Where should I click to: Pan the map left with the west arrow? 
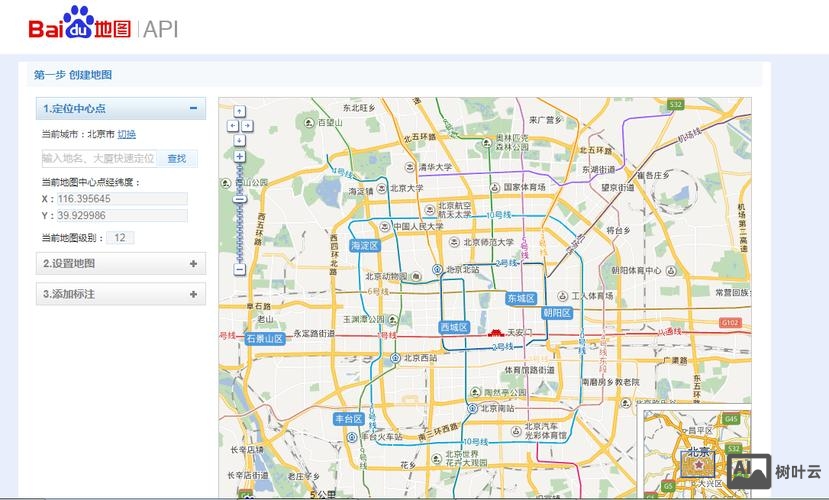coord(233,126)
